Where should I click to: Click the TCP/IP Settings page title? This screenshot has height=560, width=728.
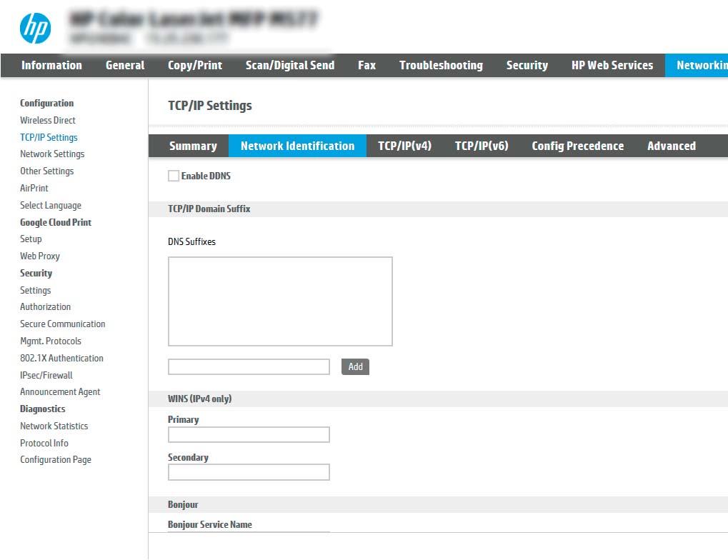[210, 106]
